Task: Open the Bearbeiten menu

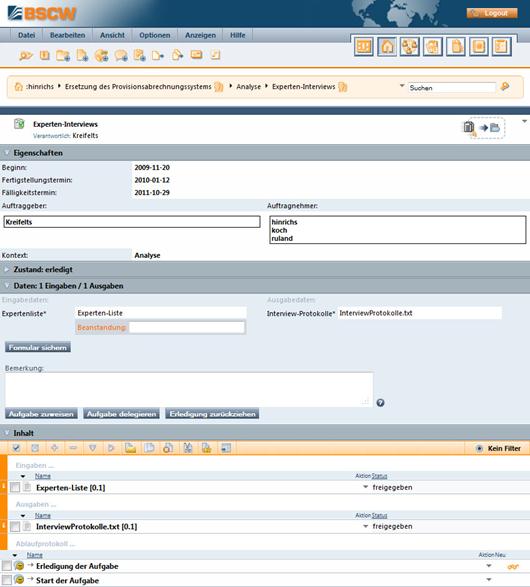Action: click(67, 35)
